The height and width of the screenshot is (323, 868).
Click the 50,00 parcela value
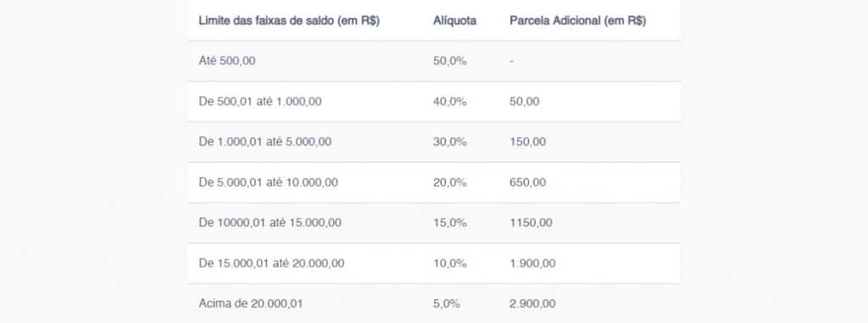(525, 102)
